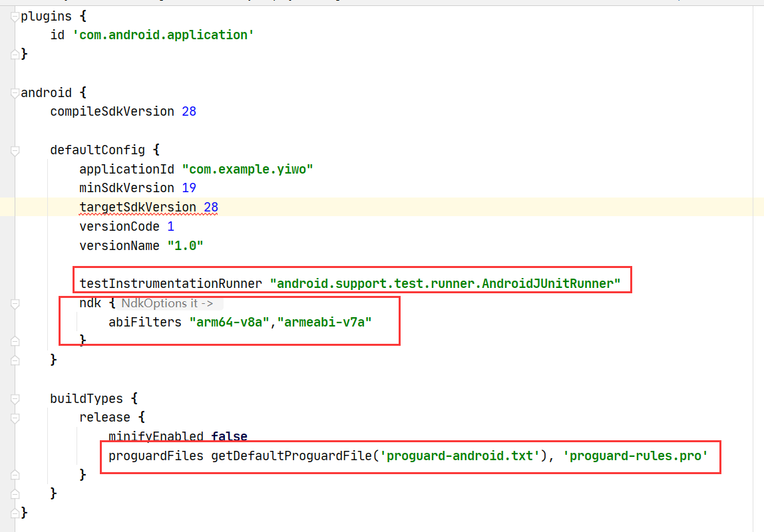Collapse the buildTypes block from the gutter

13,398
